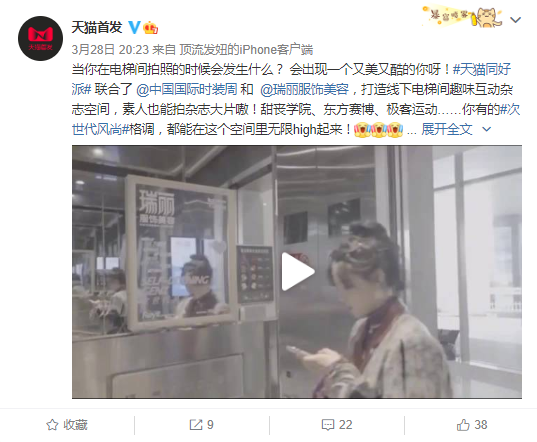Open @中国国际时装周 mention link

coord(187,89)
